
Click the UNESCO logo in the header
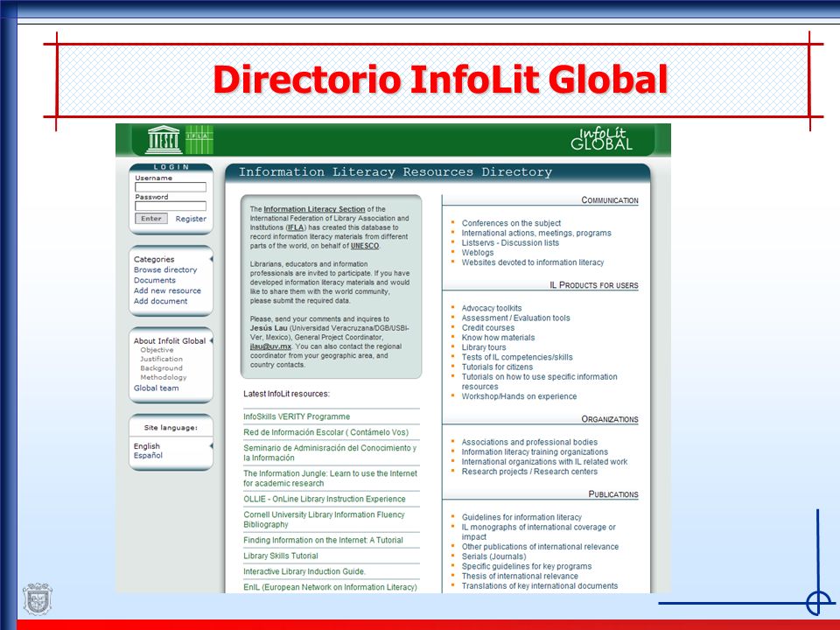[164, 140]
